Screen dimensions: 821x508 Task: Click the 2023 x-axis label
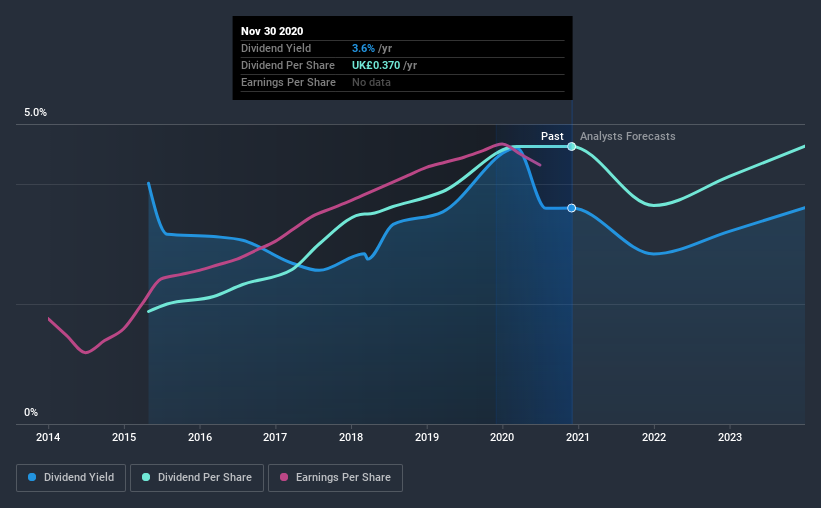point(730,437)
